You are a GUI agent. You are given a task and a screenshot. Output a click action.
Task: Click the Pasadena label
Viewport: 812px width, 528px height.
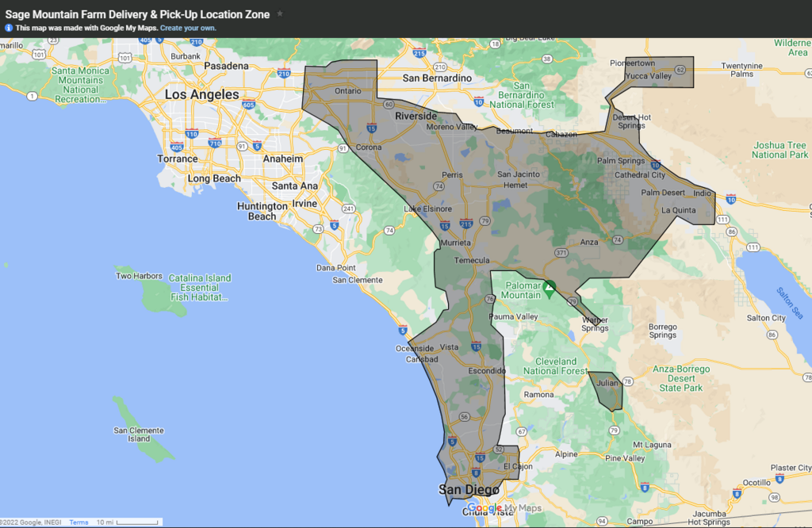point(226,67)
